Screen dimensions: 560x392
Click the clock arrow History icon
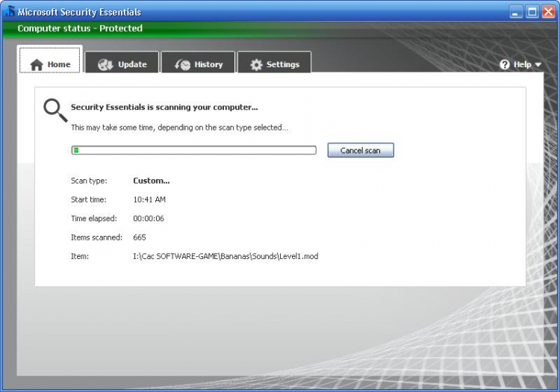click(x=182, y=65)
